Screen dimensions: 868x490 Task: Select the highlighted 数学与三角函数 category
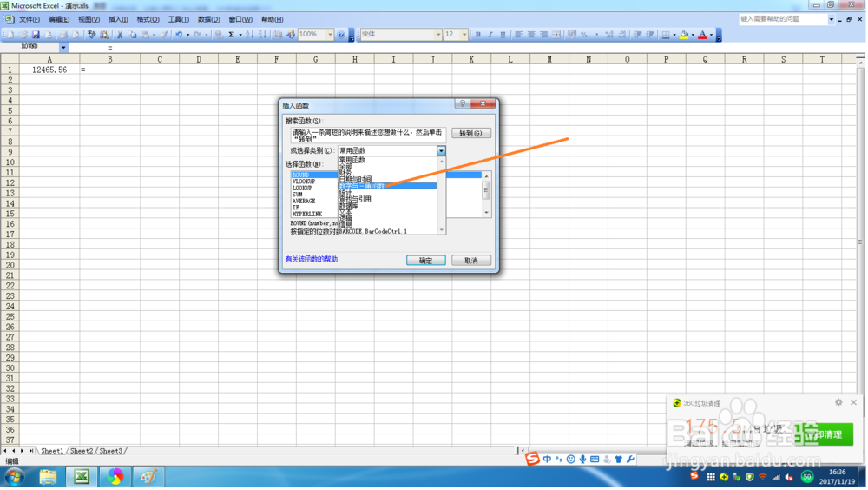[x=387, y=186]
